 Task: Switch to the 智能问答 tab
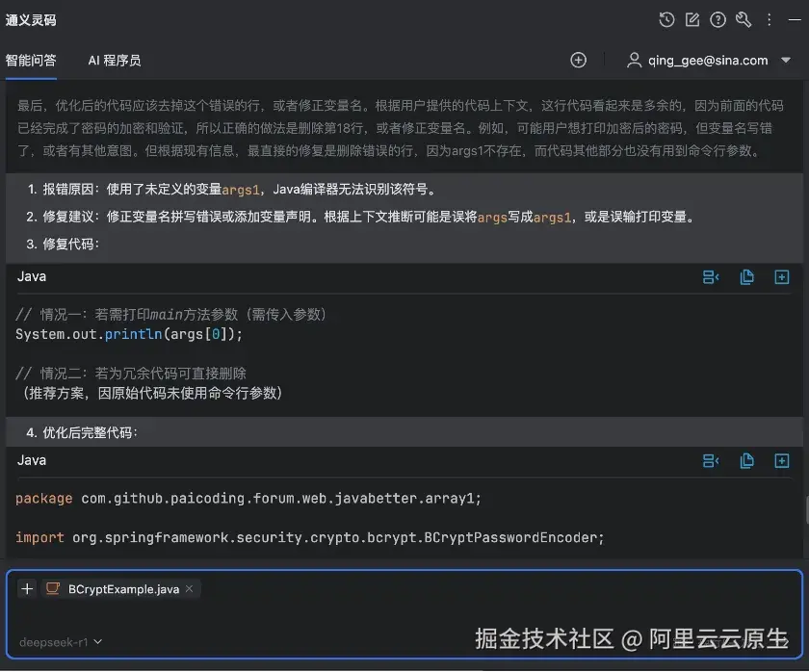[x=31, y=61]
